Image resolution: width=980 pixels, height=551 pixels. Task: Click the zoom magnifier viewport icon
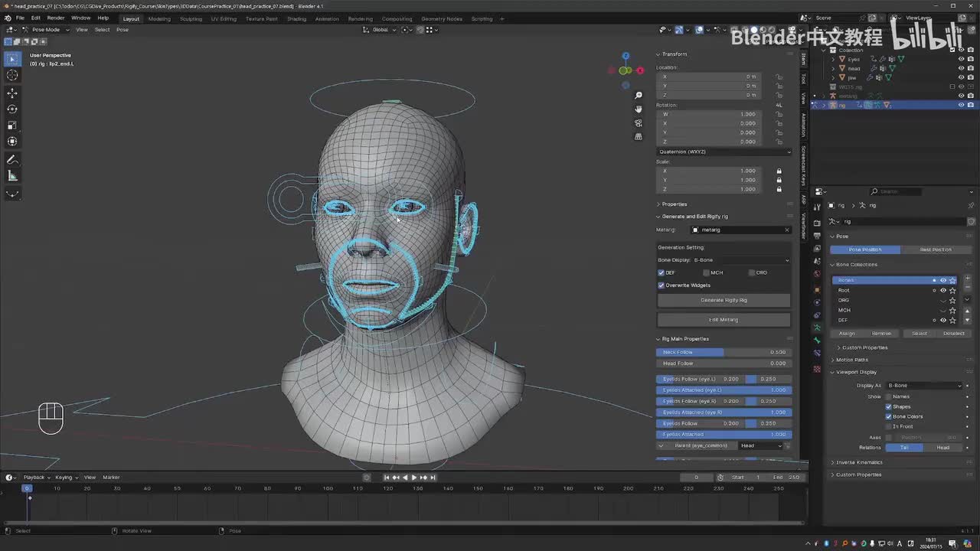pos(639,96)
